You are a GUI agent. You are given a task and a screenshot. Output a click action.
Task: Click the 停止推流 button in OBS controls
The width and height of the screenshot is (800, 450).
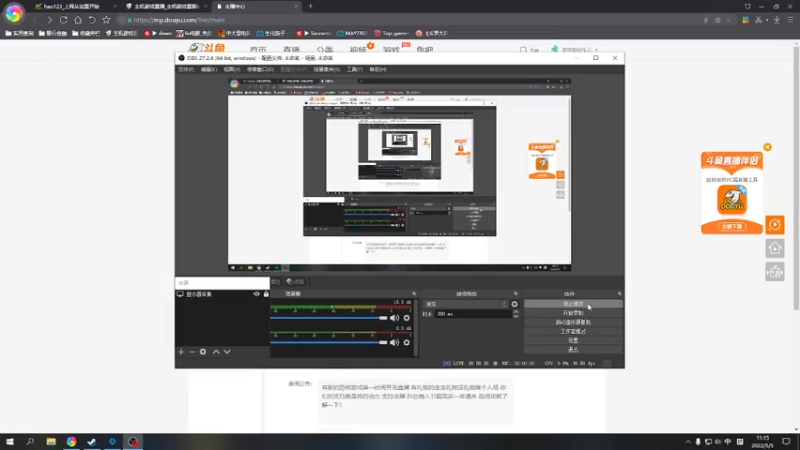(573, 304)
